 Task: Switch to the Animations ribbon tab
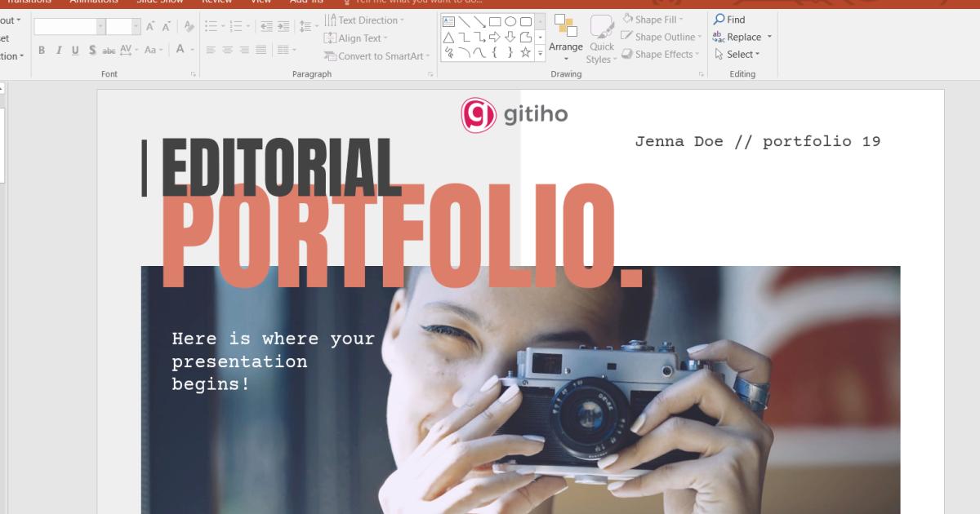(93, 2)
